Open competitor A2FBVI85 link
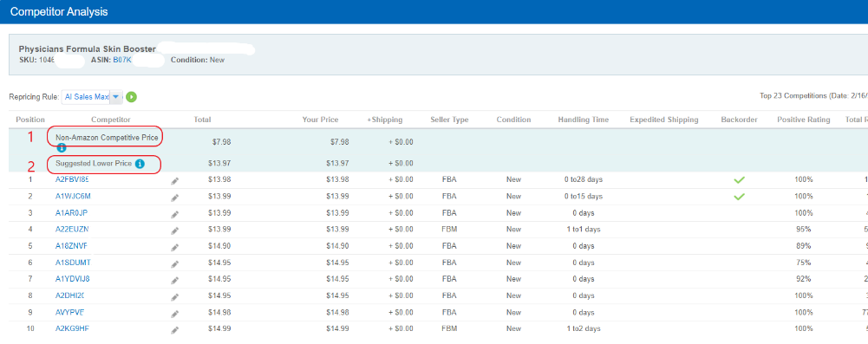Viewport: 868px width, 344px height. pyautogui.click(x=72, y=179)
